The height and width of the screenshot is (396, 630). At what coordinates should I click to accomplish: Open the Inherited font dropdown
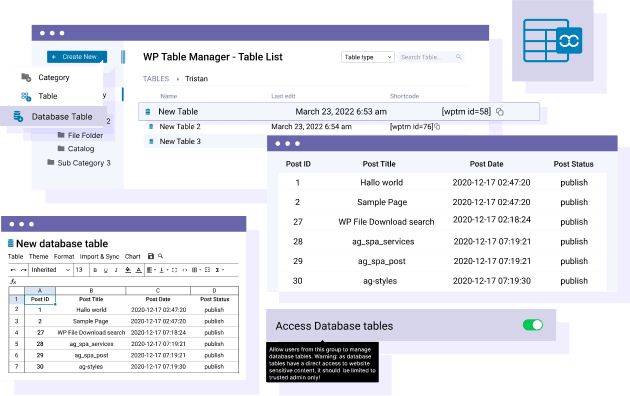(x=51, y=270)
